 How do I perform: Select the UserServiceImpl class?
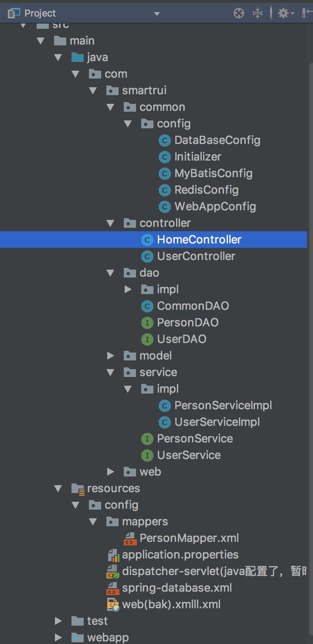217,422
